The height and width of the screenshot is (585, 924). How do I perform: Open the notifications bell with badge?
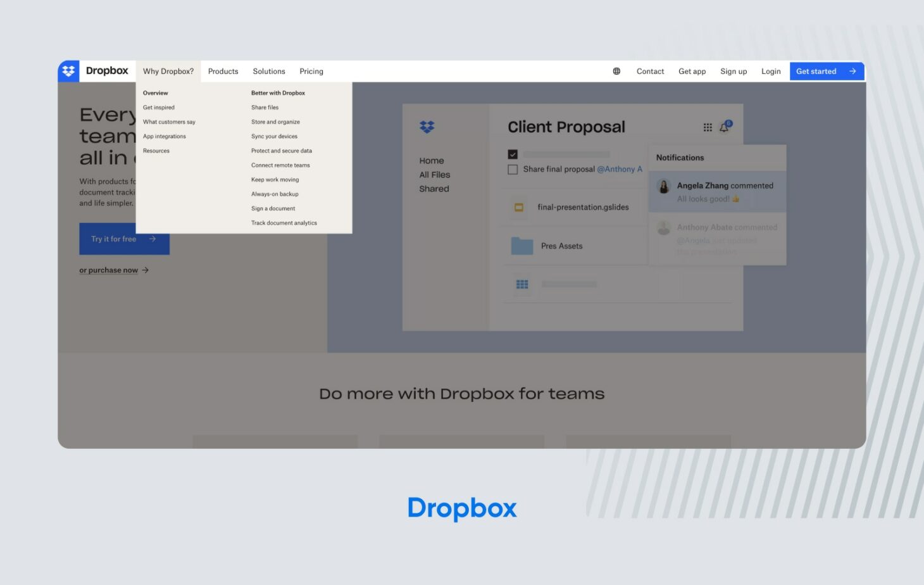[x=724, y=127]
